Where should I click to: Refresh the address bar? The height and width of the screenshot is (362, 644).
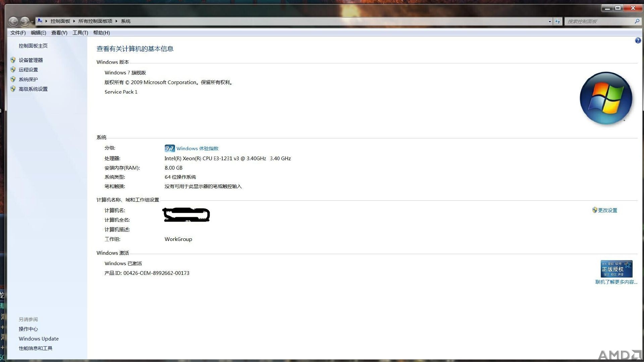tap(557, 21)
